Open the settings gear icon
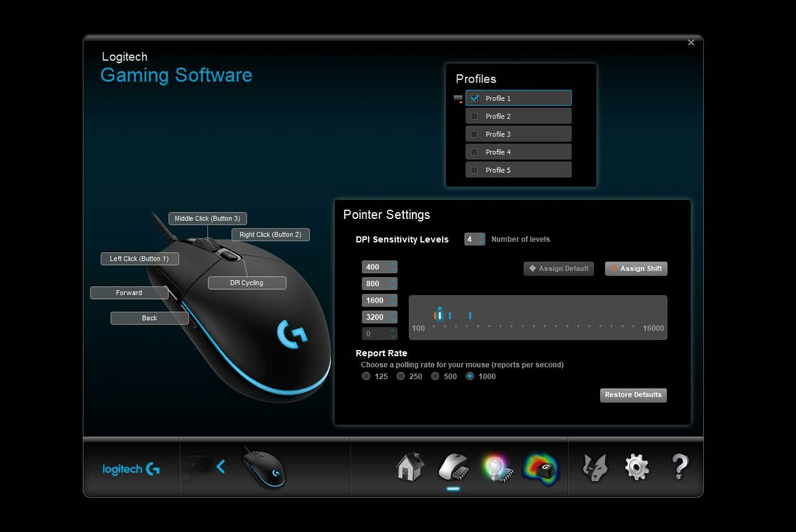Viewport: 796px width, 532px height. [x=637, y=467]
